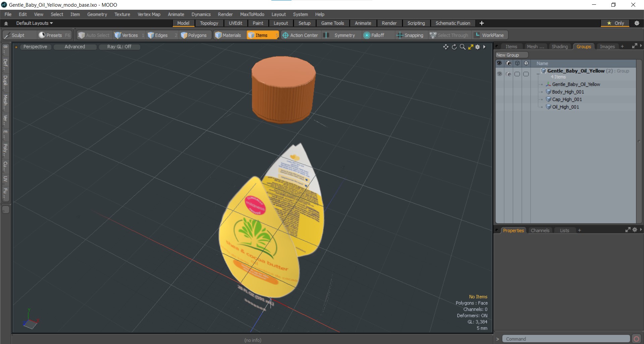Viewport: 644px width, 344px height.
Task: Click the Gentle_Baby_Oil_Yellow locator icon
Action: [x=548, y=84]
